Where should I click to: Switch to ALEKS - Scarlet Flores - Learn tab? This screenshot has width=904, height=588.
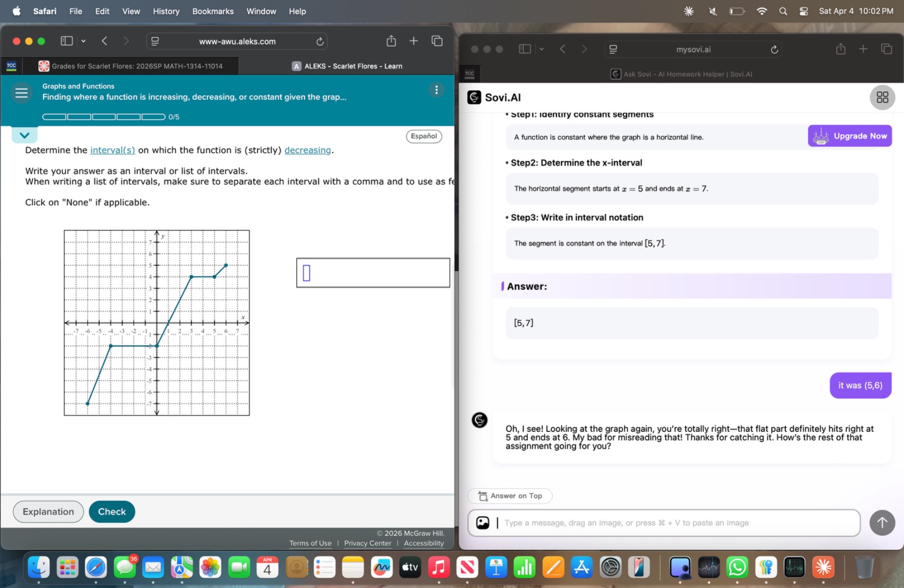pos(347,66)
